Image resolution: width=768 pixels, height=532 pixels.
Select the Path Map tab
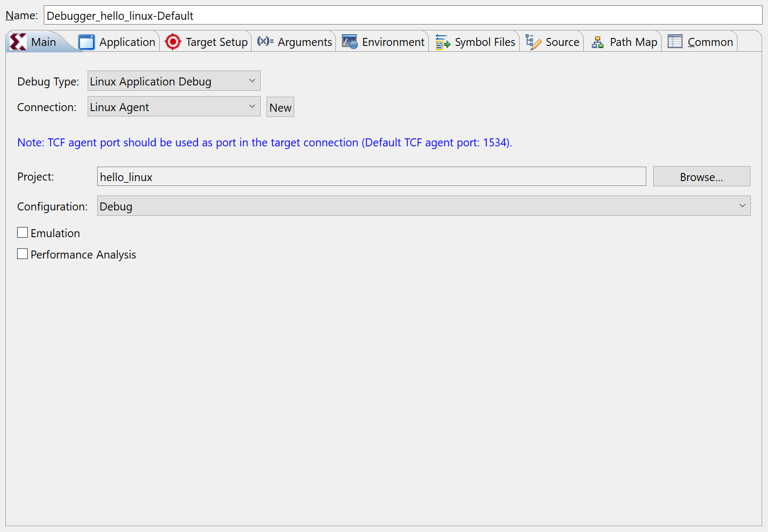624,42
